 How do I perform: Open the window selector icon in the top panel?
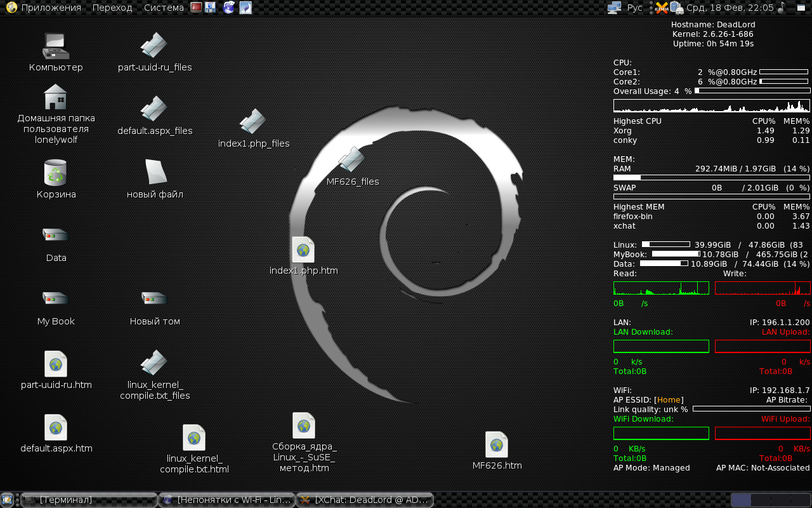click(802, 8)
